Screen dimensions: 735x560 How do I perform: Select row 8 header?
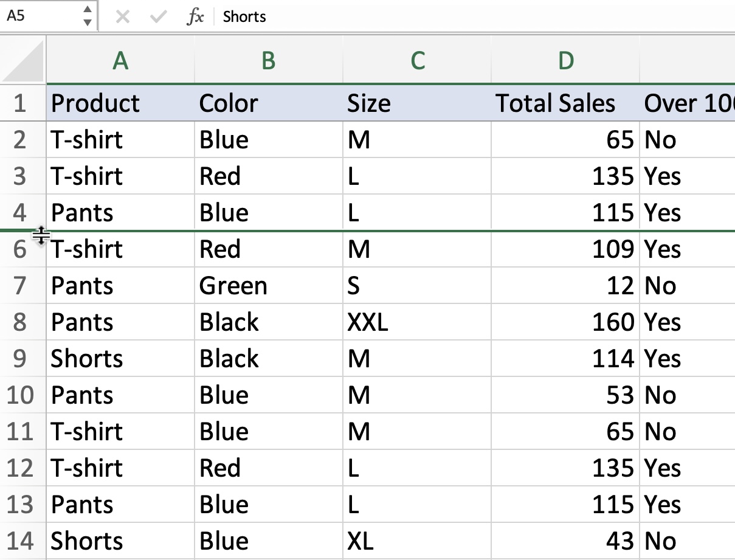(x=22, y=322)
